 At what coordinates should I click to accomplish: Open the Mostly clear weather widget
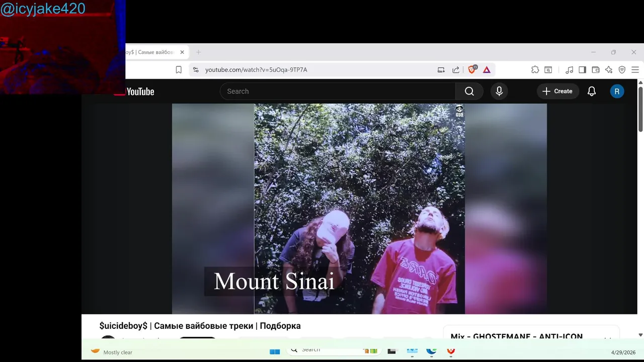111,352
